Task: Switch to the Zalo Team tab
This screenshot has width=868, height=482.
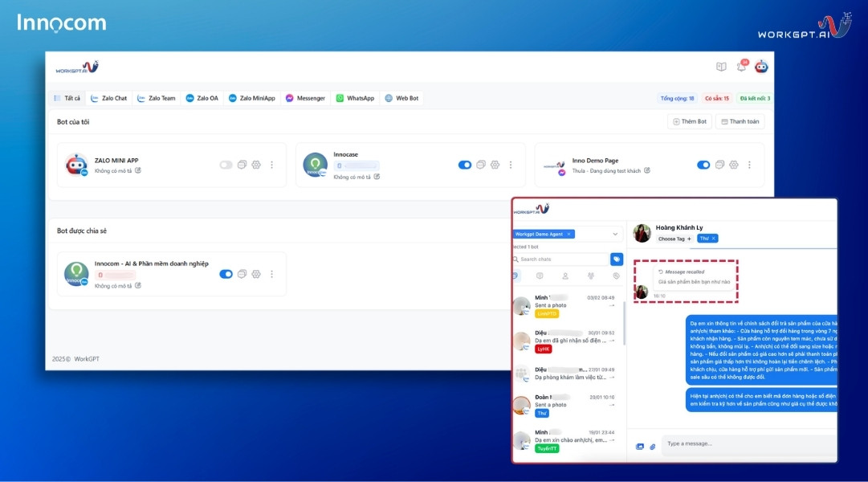Action: (156, 98)
